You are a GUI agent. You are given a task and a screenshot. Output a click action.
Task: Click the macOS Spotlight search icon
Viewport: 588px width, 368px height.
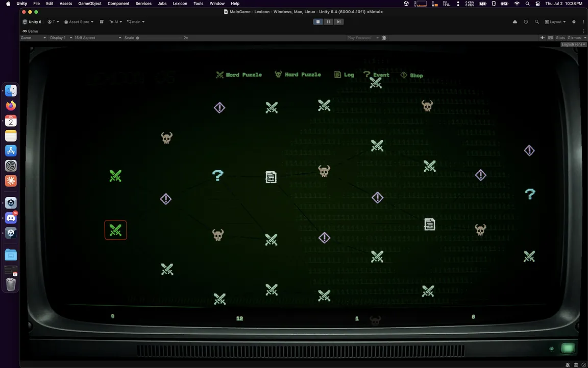[x=528, y=4]
